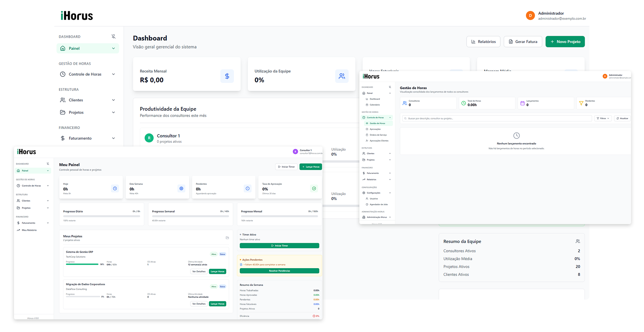Screen dimensions: 644x332
Task: Expand Painel in the Dashboard window sidebar
Action: click(x=113, y=49)
